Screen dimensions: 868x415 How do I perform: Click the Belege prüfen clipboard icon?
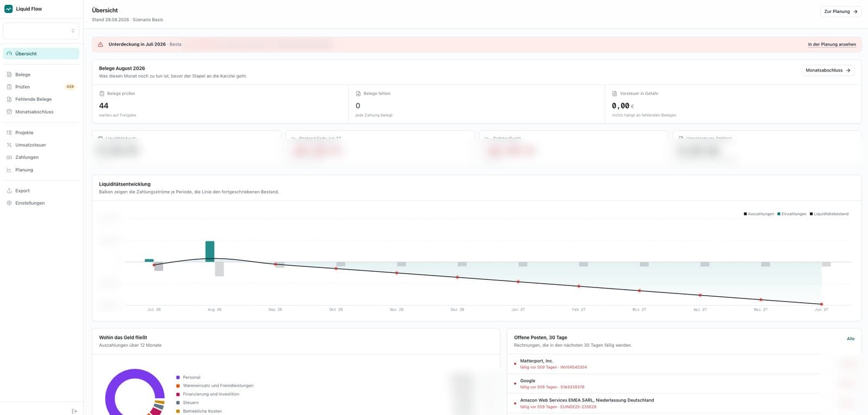point(101,93)
